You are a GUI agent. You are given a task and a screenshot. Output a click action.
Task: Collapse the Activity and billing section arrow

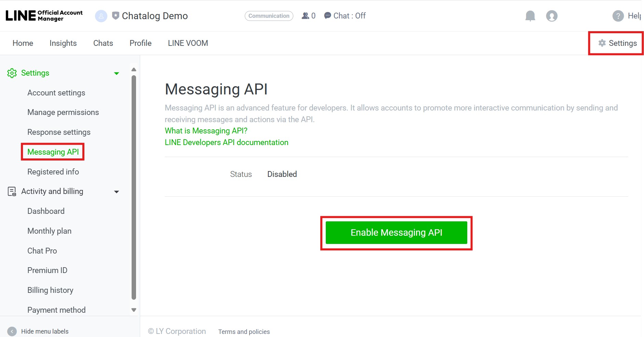pos(117,192)
